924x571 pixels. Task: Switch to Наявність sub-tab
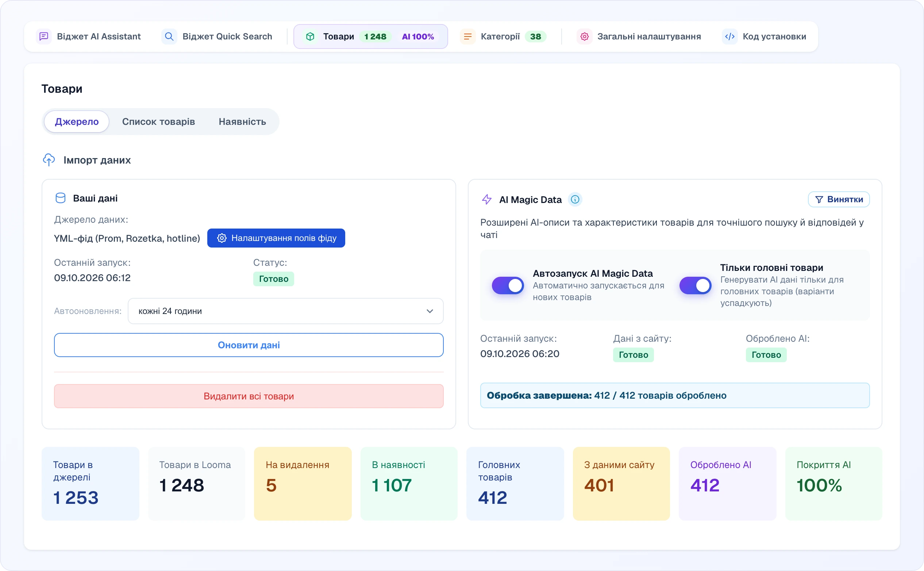(x=242, y=122)
